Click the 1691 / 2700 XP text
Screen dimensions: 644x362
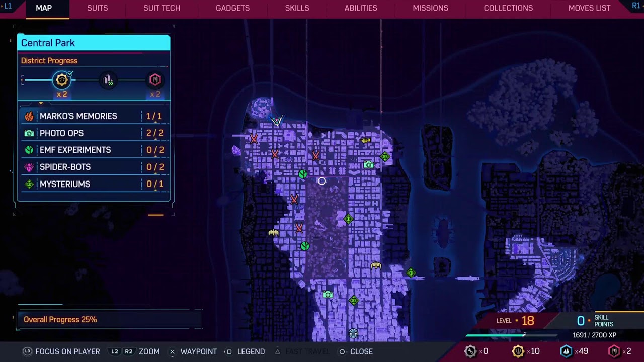click(594, 335)
